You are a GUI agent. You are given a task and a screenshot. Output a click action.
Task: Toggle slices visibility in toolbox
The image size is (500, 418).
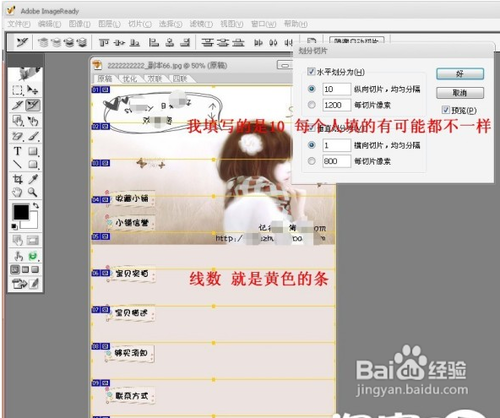point(33,240)
